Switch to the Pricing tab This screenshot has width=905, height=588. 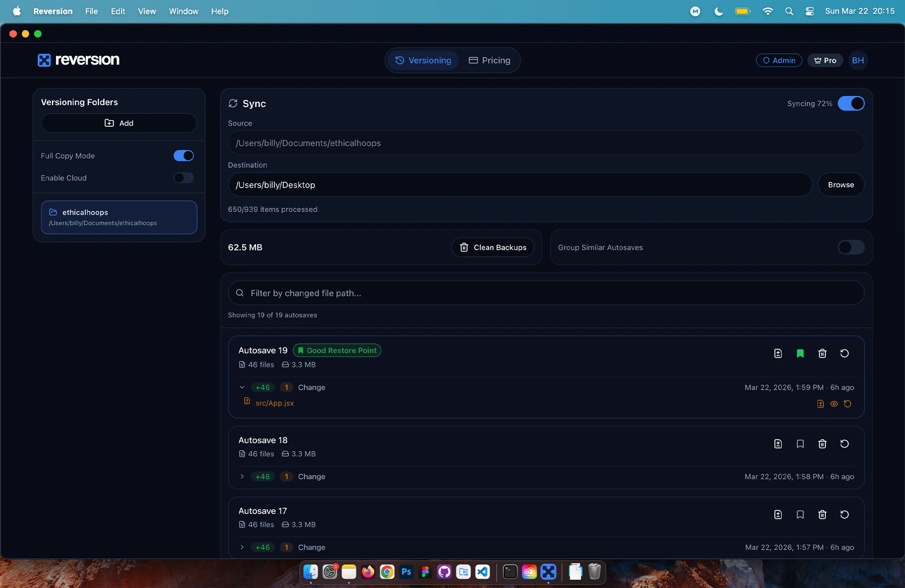(489, 60)
